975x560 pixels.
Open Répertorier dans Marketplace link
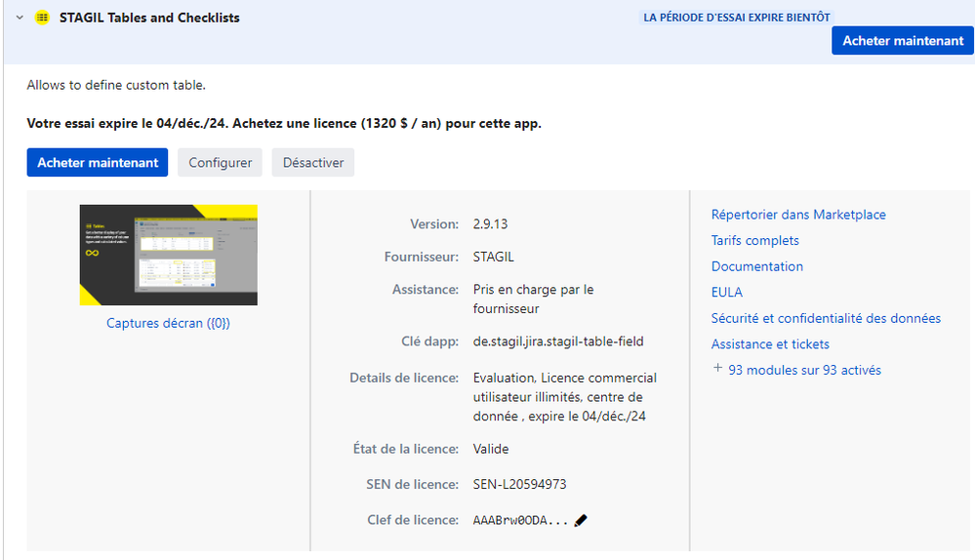pyautogui.click(x=798, y=215)
